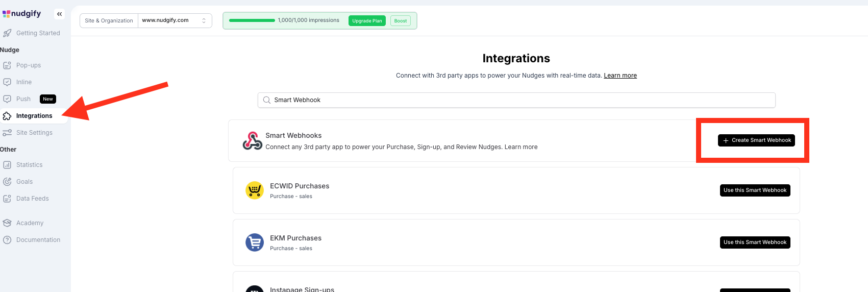Click the New badge beside Push
The height and width of the screenshot is (292, 868).
(48, 99)
